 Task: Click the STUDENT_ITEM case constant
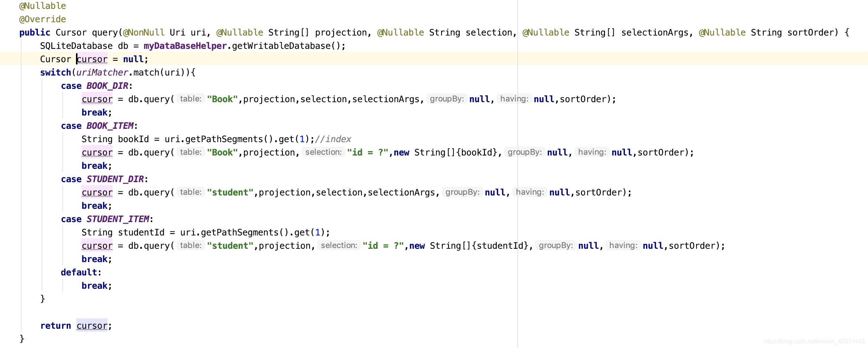tap(118, 219)
